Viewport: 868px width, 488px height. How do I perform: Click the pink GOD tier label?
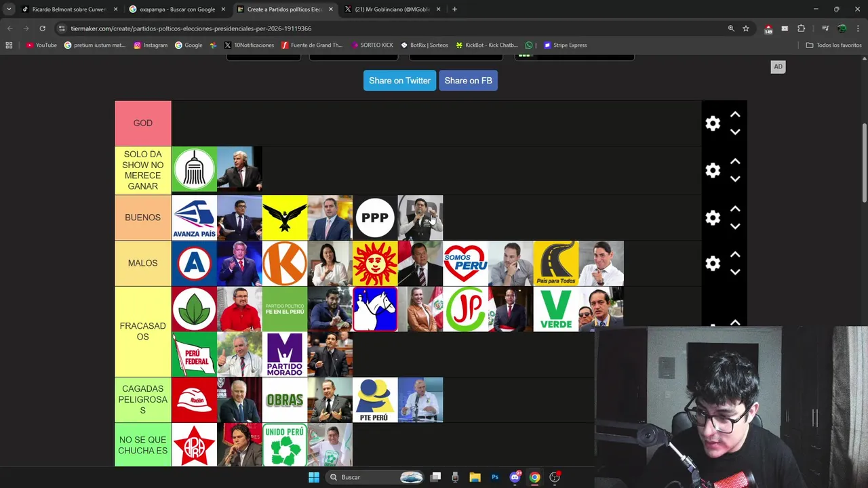(142, 123)
